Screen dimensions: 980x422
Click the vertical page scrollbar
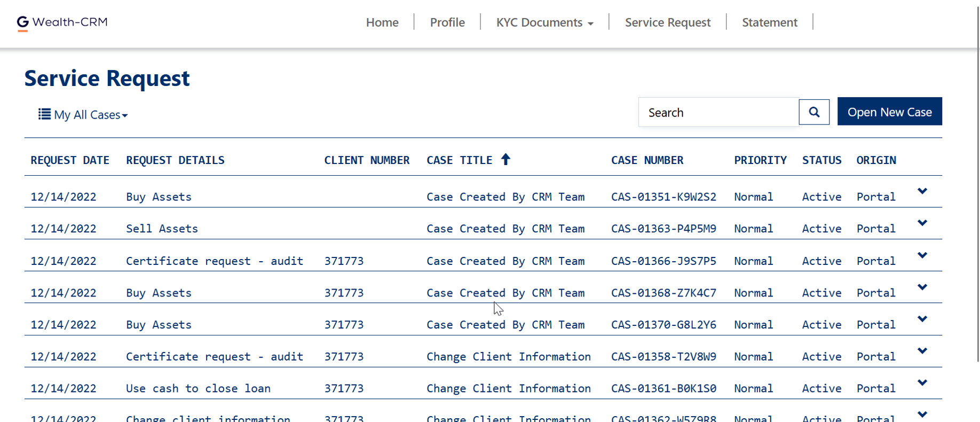pos(977,182)
